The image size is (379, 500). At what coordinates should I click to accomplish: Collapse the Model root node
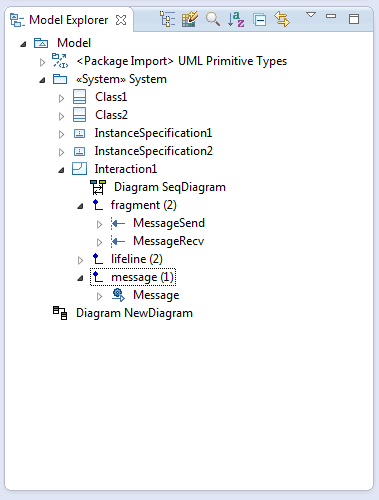click(x=23, y=44)
